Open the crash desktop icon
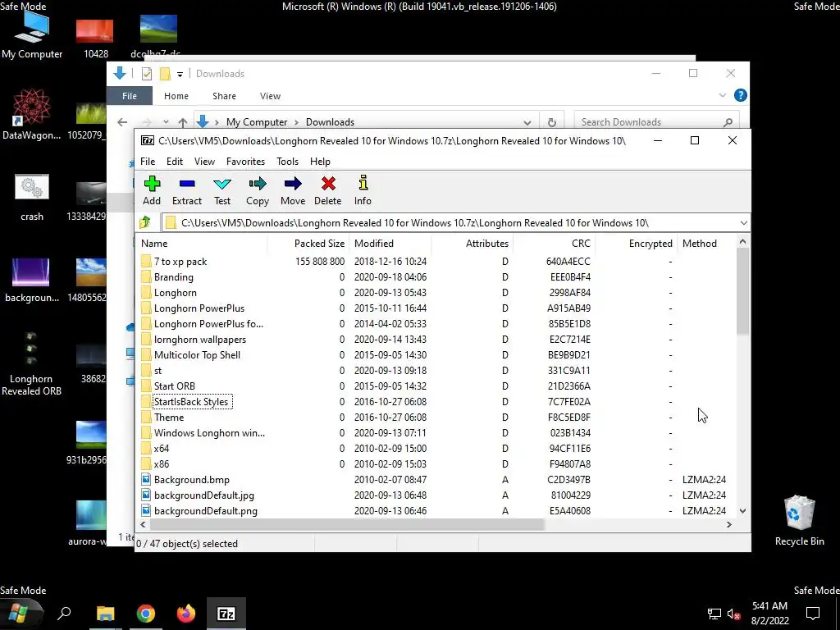 [x=32, y=197]
